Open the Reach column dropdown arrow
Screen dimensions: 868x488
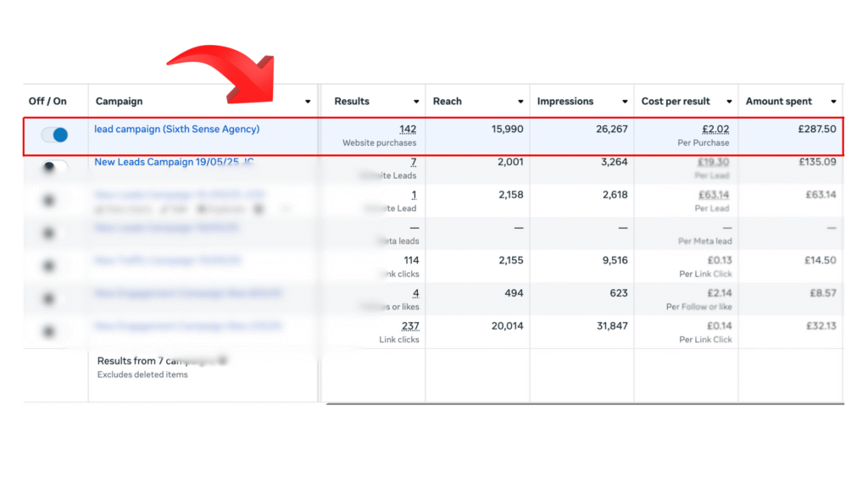[520, 102]
